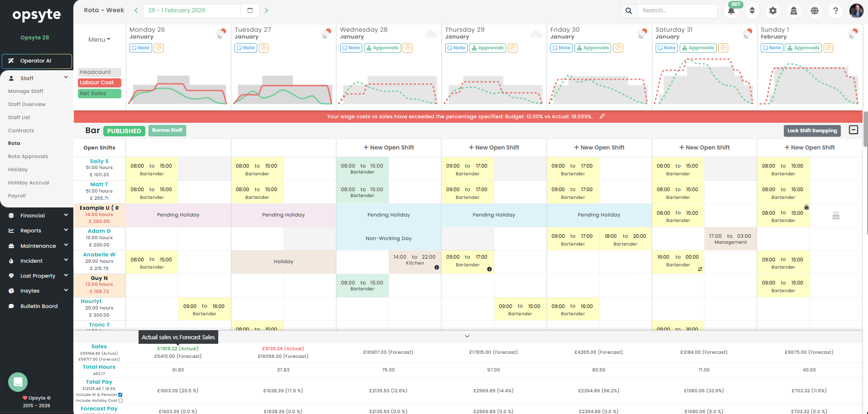Open the notifications bell showing 367 alerts

[x=731, y=10]
